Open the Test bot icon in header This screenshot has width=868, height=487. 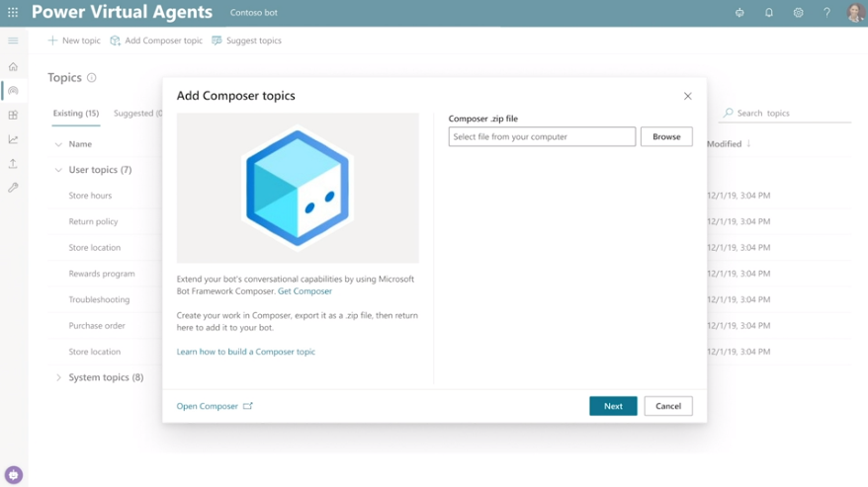[x=739, y=12]
